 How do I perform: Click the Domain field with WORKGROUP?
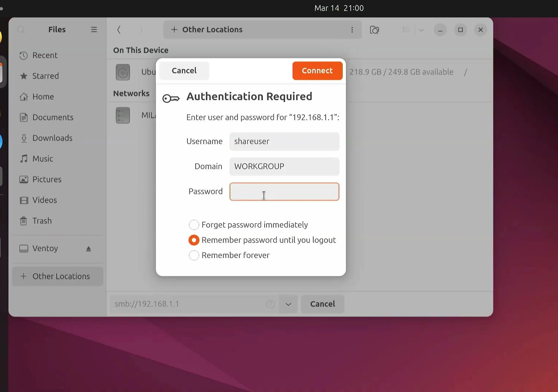[284, 167]
